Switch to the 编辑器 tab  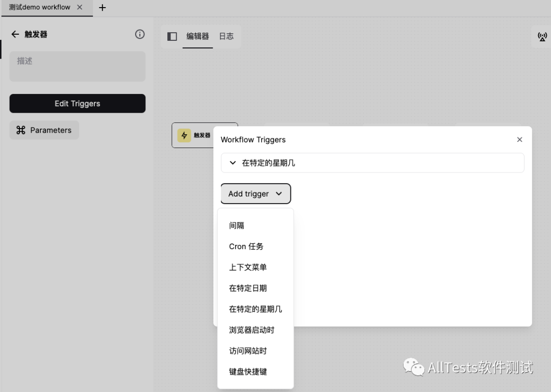[197, 36]
